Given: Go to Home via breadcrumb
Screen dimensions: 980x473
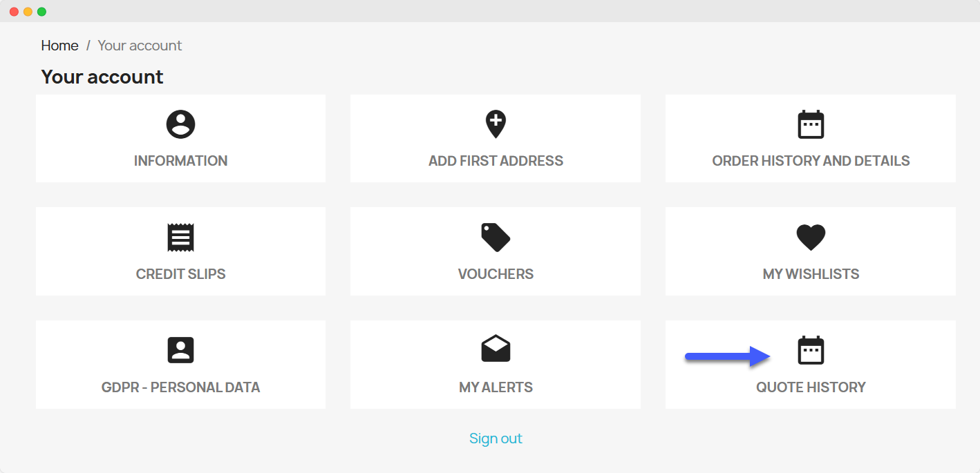Looking at the screenshot, I should pyautogui.click(x=59, y=46).
